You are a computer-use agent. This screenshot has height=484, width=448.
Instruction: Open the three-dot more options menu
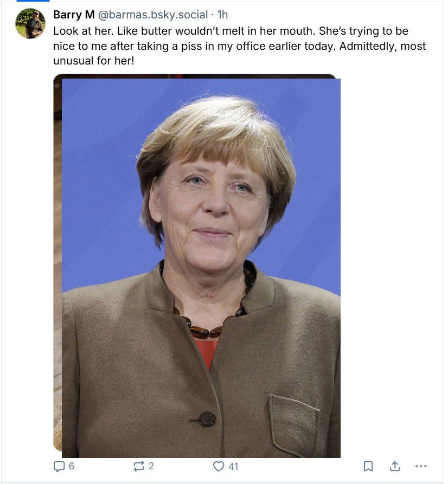point(421,466)
